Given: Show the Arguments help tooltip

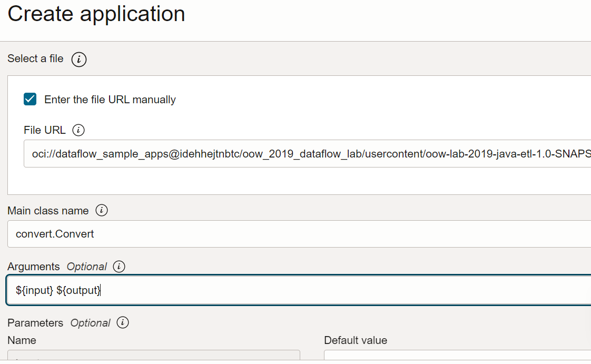Looking at the screenshot, I should coord(119,267).
